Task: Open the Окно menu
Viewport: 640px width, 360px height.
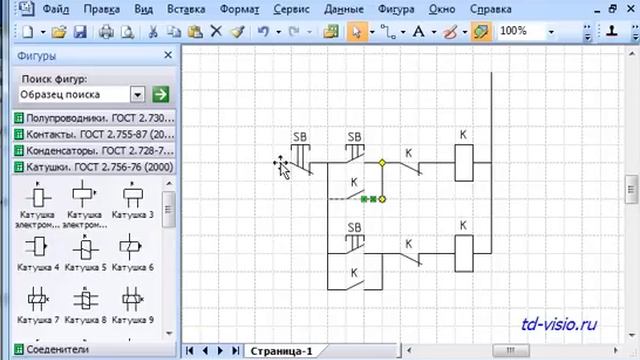Action: click(x=442, y=9)
